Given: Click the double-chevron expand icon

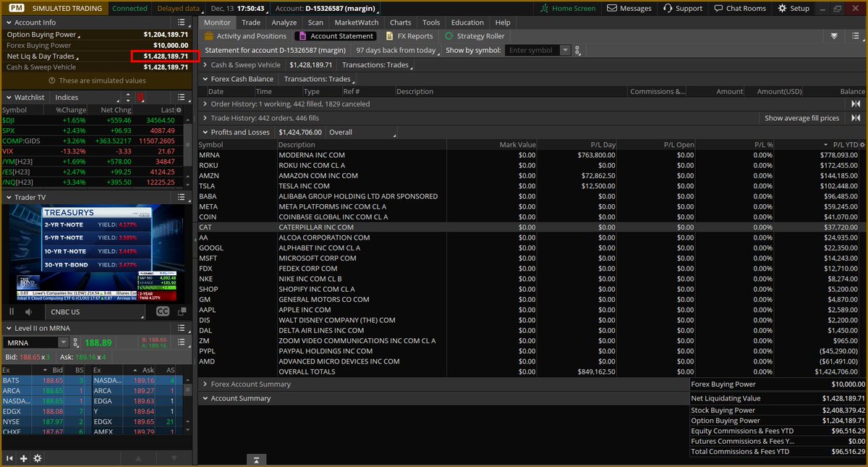Looking at the screenshot, I should pyautogui.click(x=834, y=35).
